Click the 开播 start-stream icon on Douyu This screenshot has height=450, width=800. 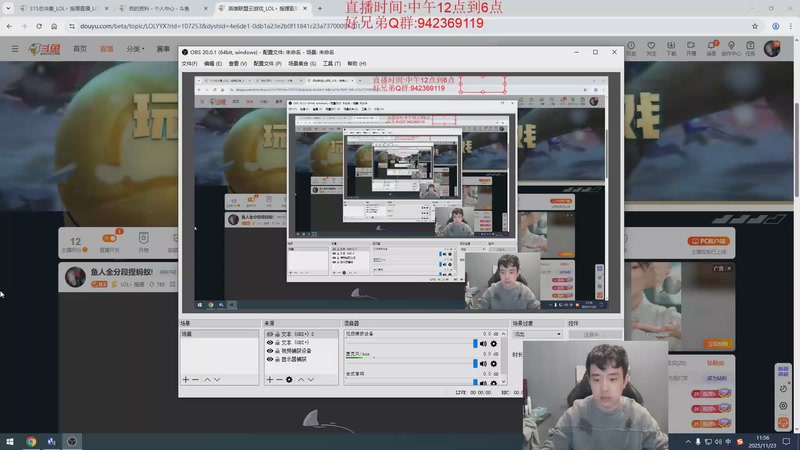[691, 48]
